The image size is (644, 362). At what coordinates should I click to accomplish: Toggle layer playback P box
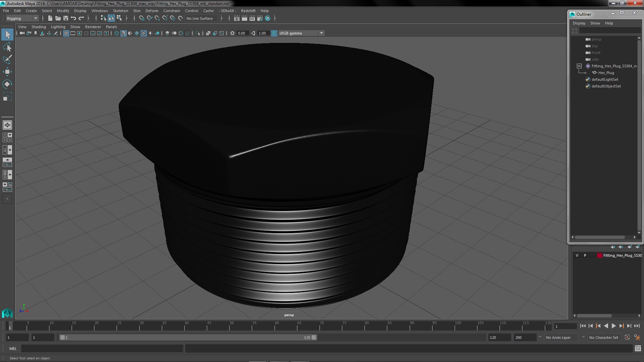(585, 255)
